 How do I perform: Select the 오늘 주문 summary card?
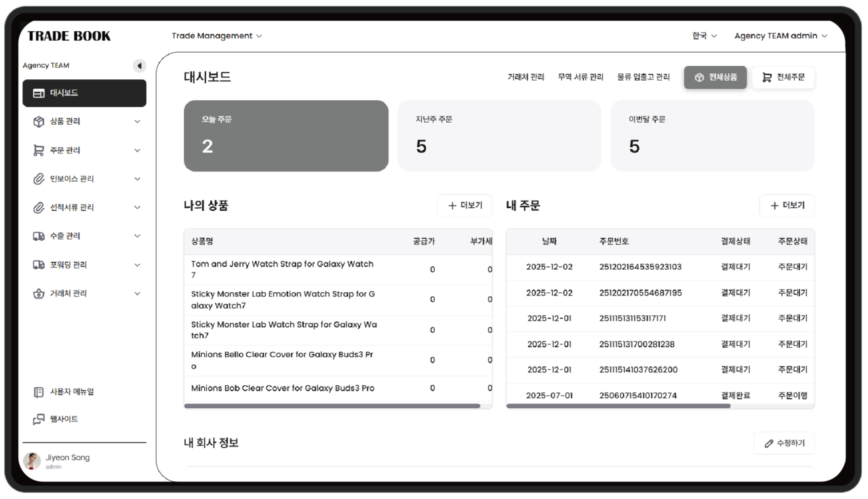click(286, 136)
